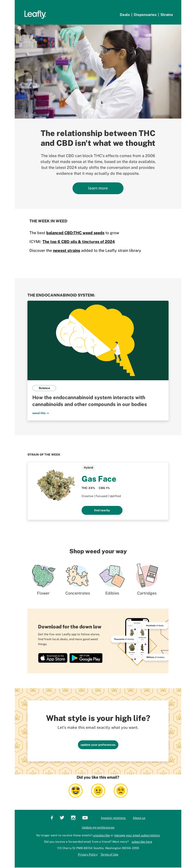
Task: Open the Concentrates category icon
Action: click(x=78, y=576)
